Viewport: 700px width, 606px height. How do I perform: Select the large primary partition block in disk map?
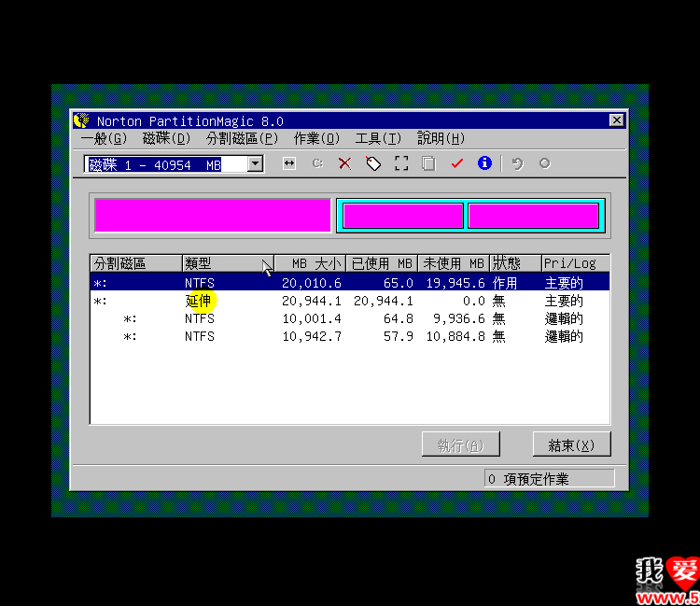pos(213,216)
